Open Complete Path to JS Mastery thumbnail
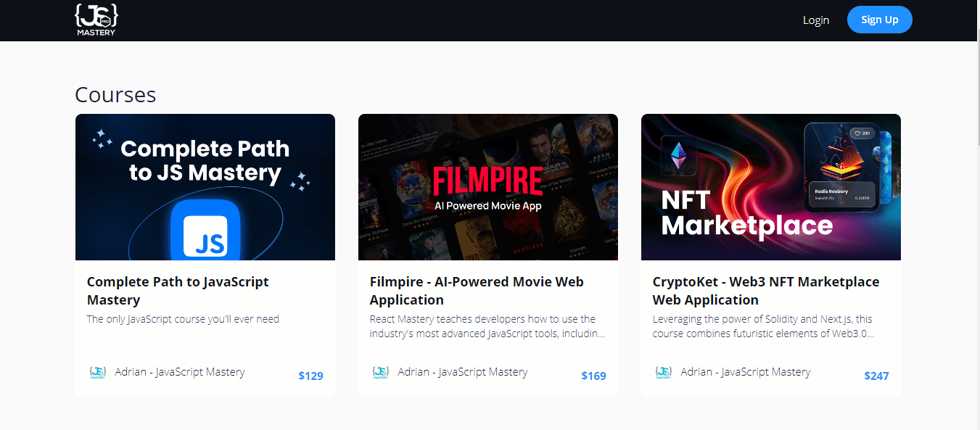 coord(205,187)
